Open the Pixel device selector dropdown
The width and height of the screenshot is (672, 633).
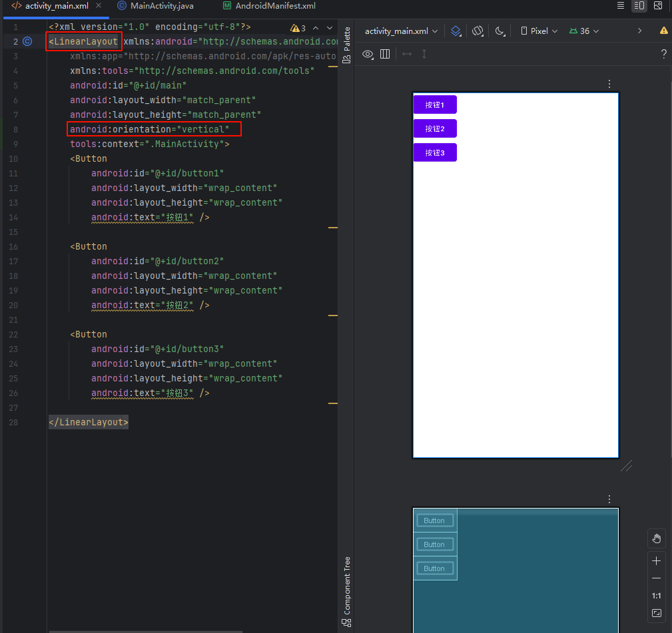539,31
